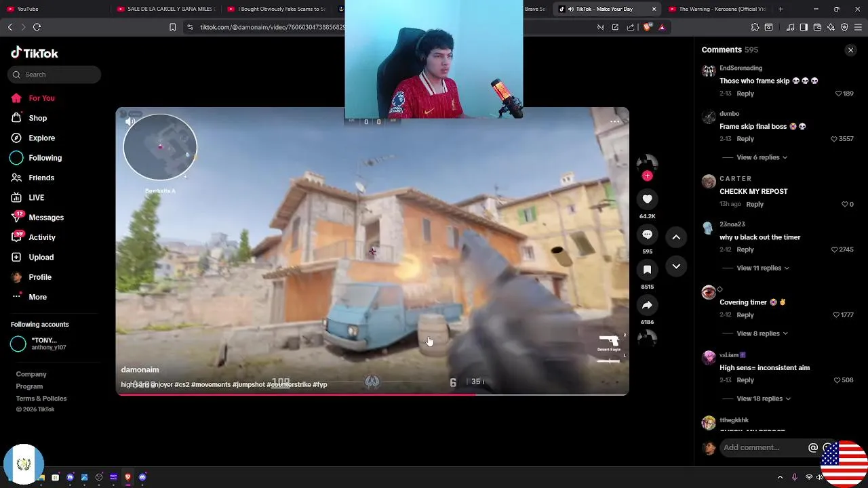Image resolution: width=868 pixels, height=488 pixels.
Task: Switch to The Warning - Kerosene tab
Action: click(x=717, y=9)
